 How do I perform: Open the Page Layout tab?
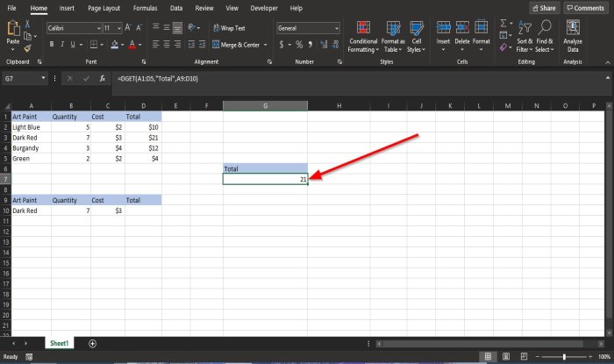point(104,7)
